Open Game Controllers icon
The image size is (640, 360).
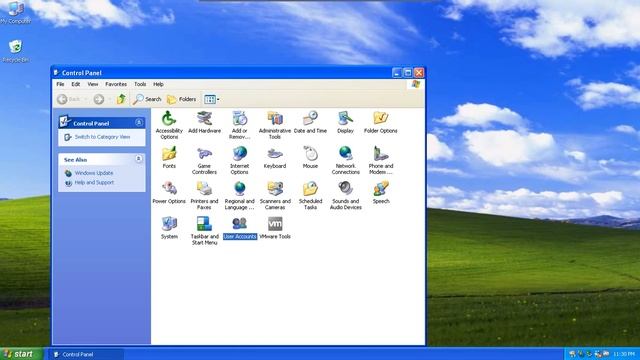tap(204, 160)
